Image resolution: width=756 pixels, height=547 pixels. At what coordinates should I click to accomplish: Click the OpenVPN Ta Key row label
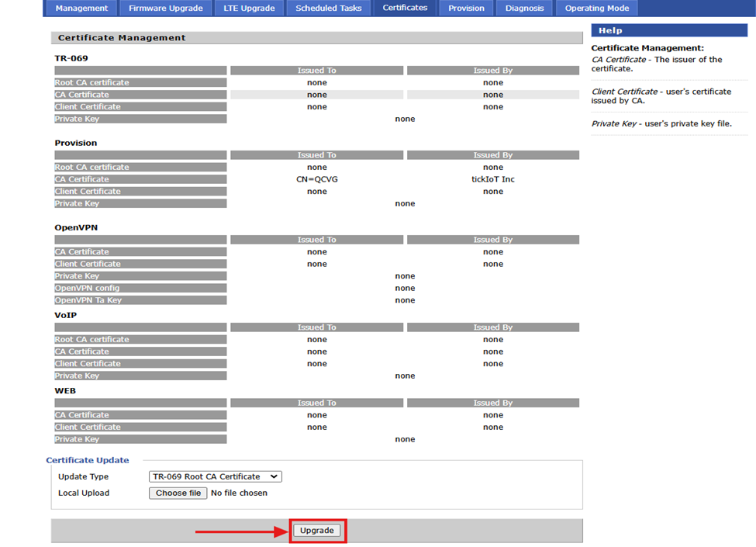pos(88,300)
